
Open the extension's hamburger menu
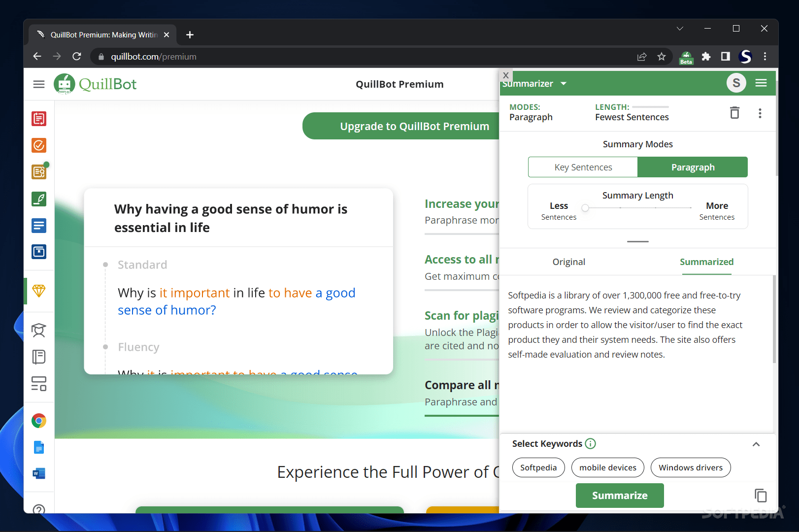tap(761, 83)
